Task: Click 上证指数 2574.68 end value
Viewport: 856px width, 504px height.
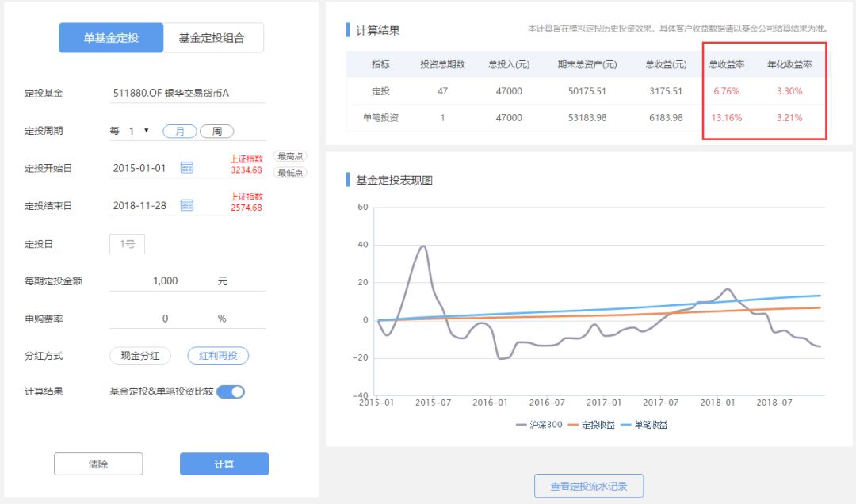Action: [x=246, y=202]
